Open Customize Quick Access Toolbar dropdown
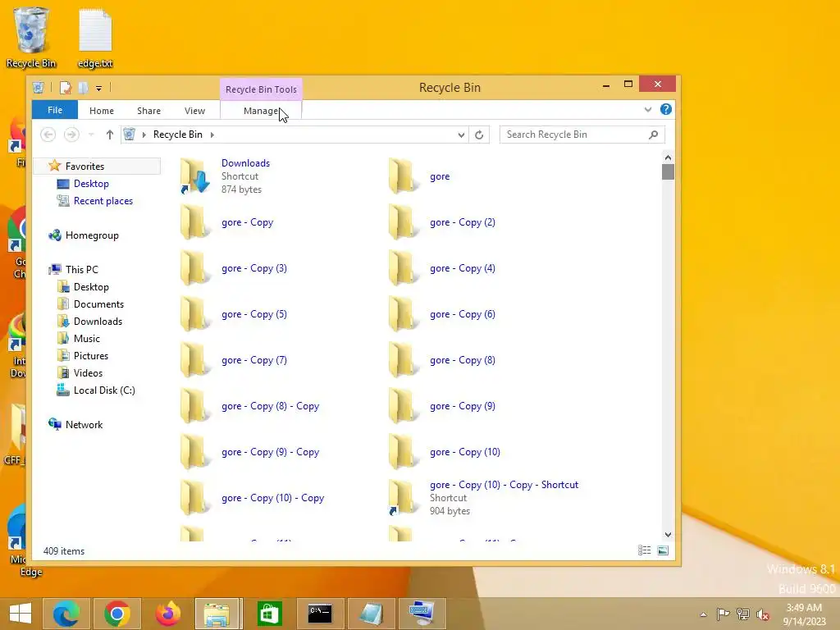This screenshot has height=630, width=840. click(x=98, y=88)
